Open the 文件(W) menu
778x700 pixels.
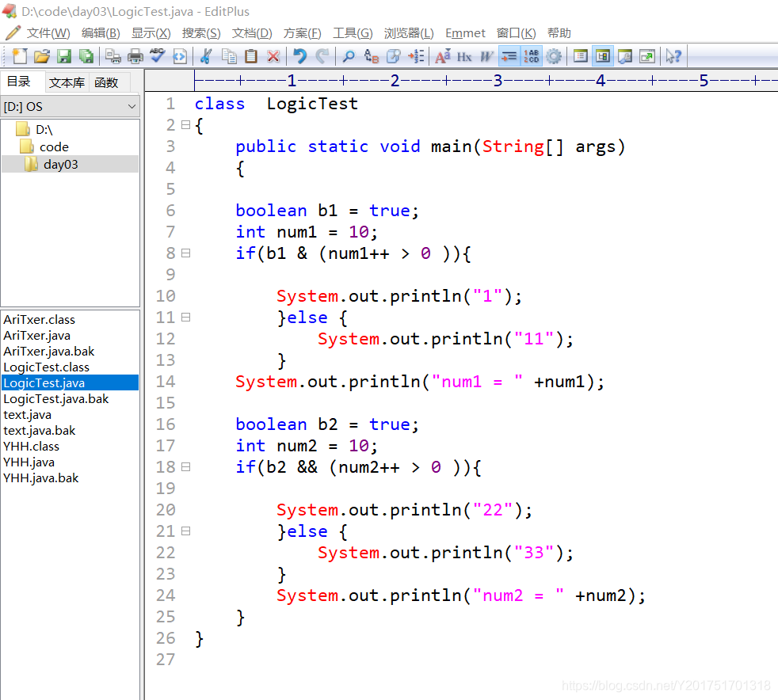48,33
